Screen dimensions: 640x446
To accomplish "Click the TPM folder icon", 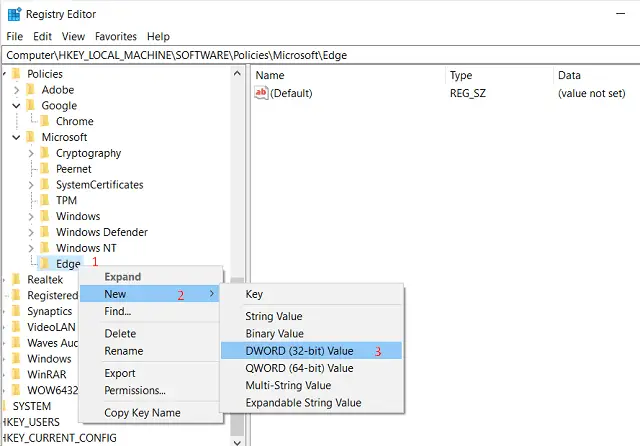I will (x=45, y=200).
